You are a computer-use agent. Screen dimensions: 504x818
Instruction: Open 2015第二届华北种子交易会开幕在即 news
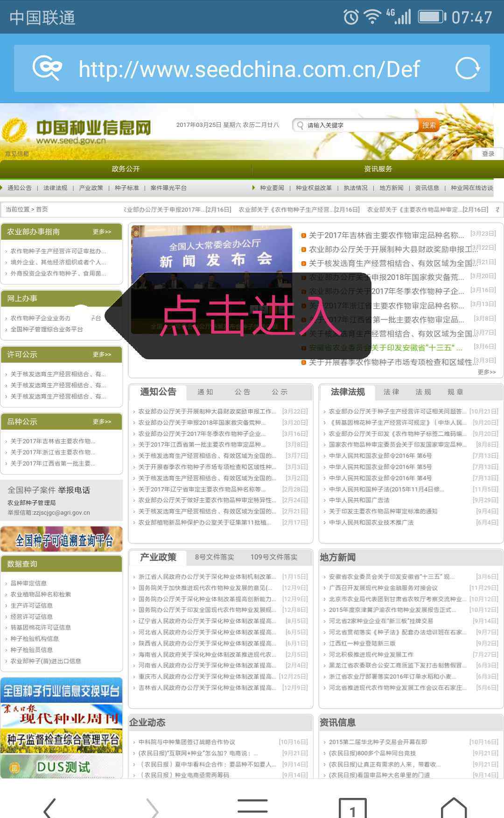[x=378, y=742]
